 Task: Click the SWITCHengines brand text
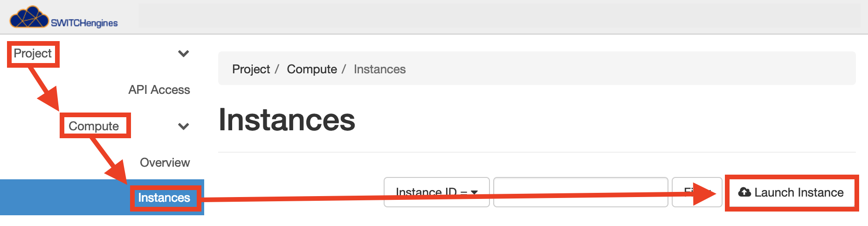(84, 23)
